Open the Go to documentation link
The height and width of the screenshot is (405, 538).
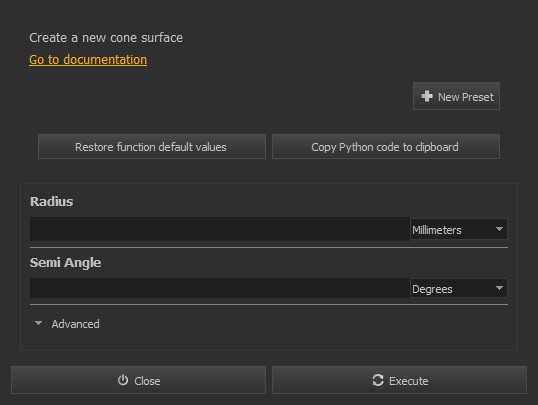tap(88, 59)
